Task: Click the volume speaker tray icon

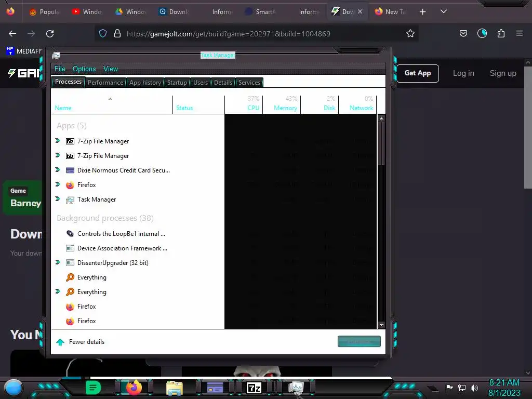Action: click(x=474, y=388)
